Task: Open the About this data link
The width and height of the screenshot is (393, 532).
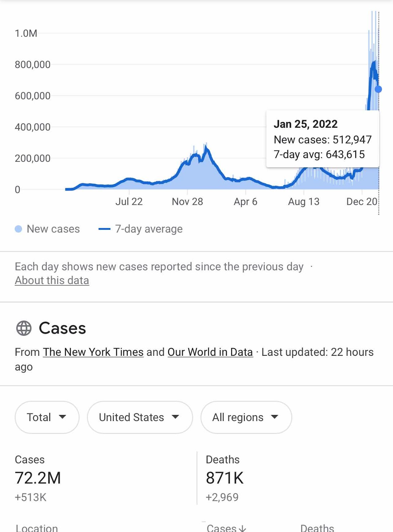Action: 52,280
